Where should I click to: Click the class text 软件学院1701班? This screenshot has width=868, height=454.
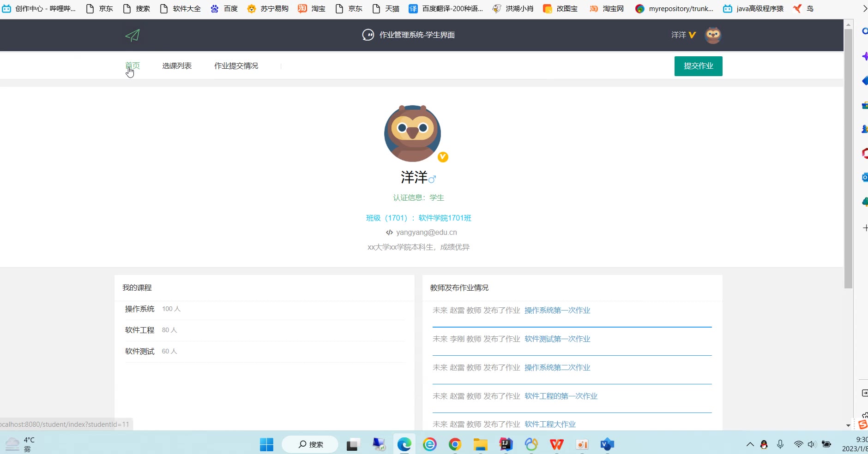coord(445,218)
